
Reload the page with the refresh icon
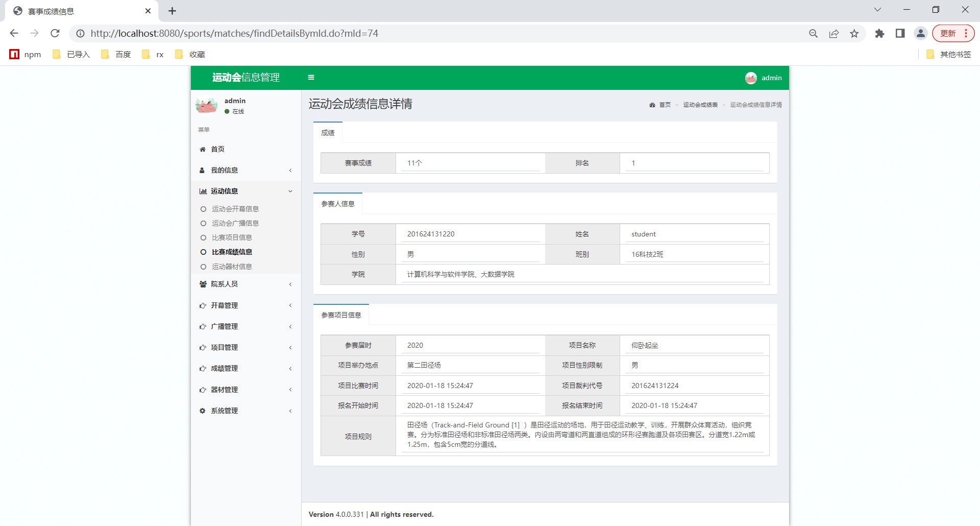[55, 33]
